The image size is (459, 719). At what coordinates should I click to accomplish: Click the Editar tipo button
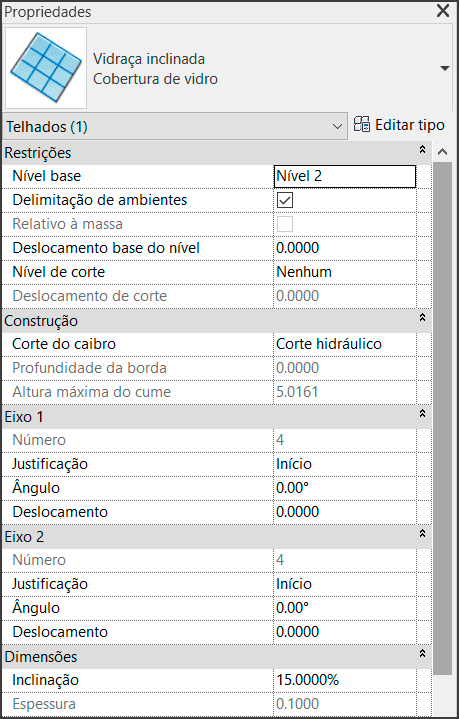click(399, 125)
